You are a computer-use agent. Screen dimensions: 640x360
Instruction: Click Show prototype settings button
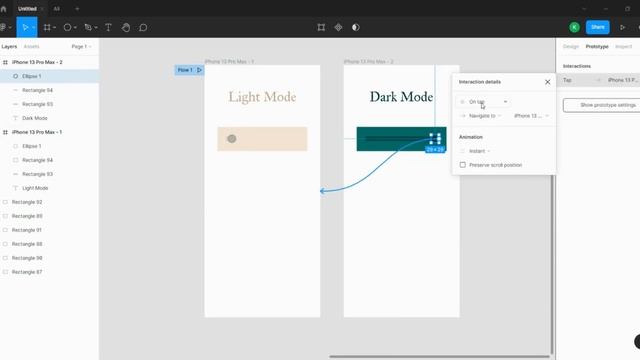click(x=602, y=105)
